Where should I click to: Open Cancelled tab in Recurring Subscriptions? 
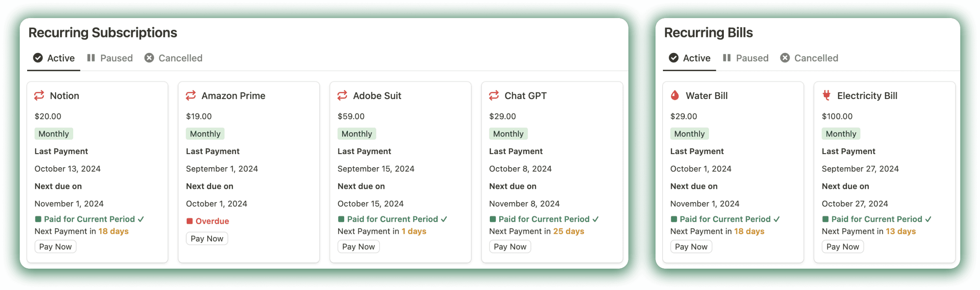click(x=174, y=58)
